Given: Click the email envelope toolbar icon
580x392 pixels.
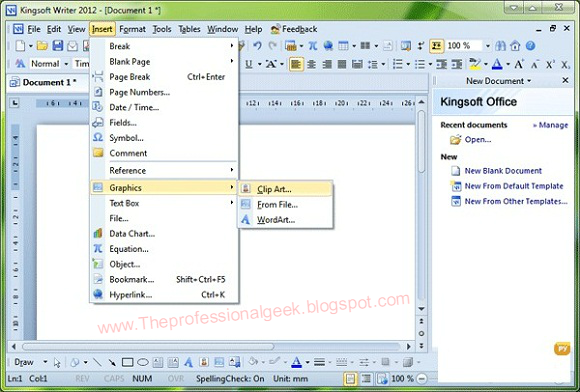Looking at the screenshot, I should coord(72,46).
